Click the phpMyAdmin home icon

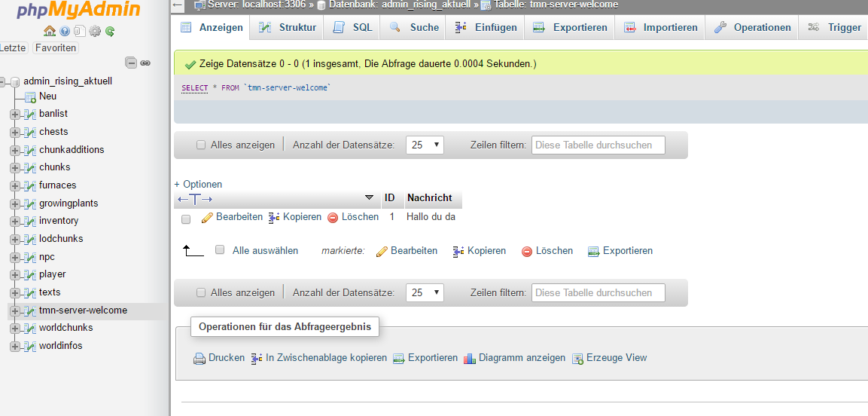click(x=49, y=31)
